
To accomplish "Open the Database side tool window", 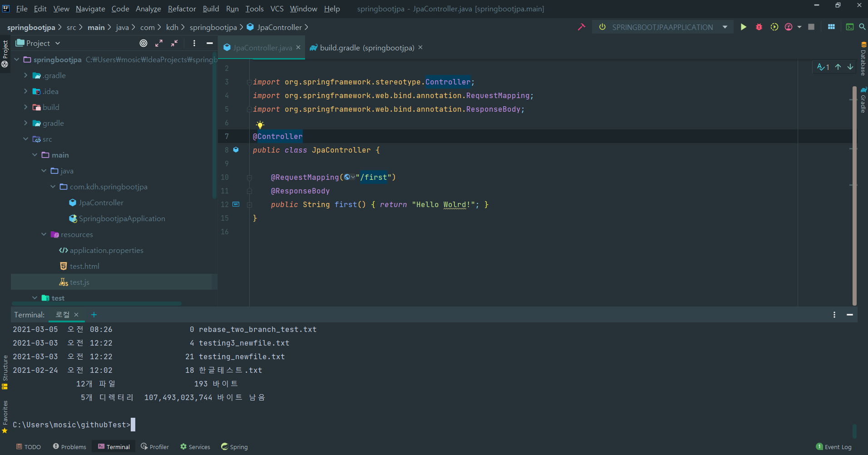I will coord(863,59).
